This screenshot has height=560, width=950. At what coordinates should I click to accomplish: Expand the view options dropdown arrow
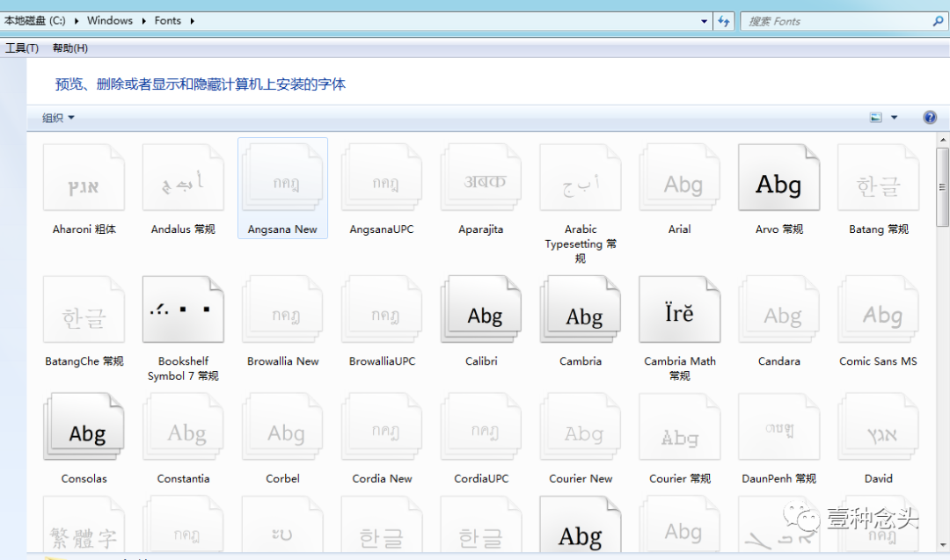895,118
